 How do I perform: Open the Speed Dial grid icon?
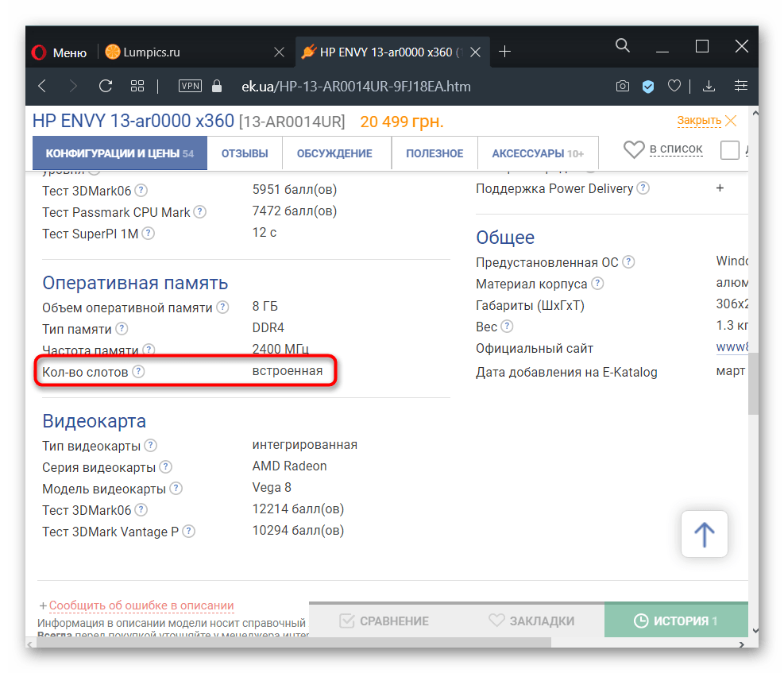pyautogui.click(x=137, y=86)
